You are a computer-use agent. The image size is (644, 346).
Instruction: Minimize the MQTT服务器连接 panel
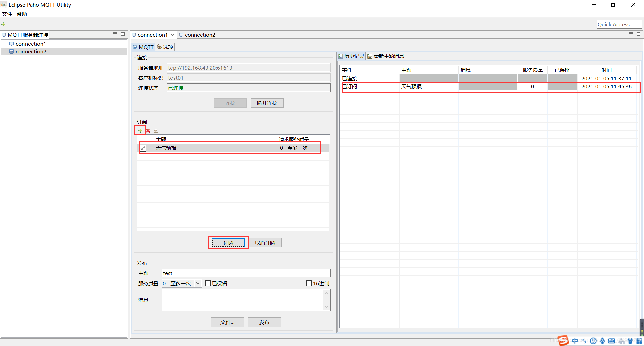(115, 34)
